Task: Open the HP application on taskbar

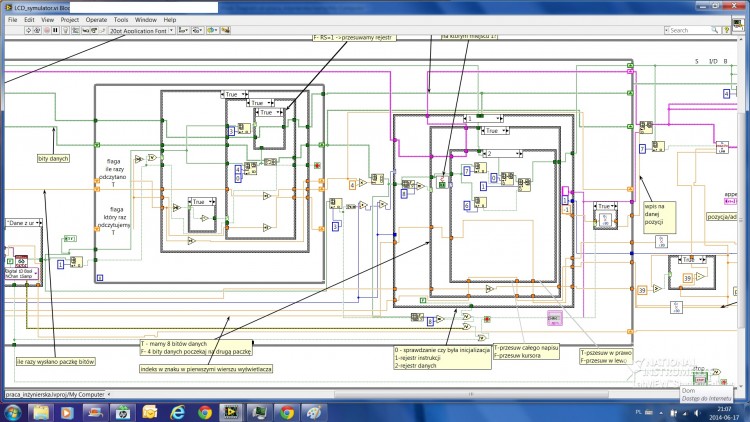Action: (122, 412)
